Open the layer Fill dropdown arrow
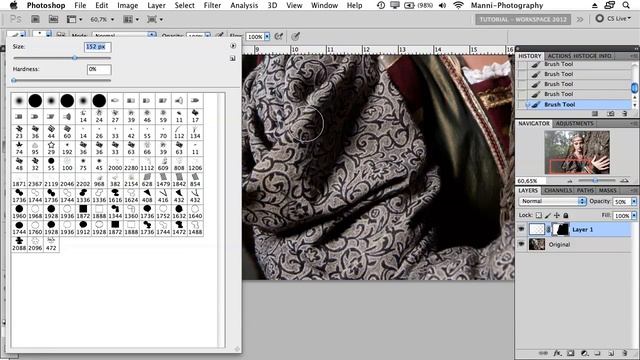 (634, 216)
